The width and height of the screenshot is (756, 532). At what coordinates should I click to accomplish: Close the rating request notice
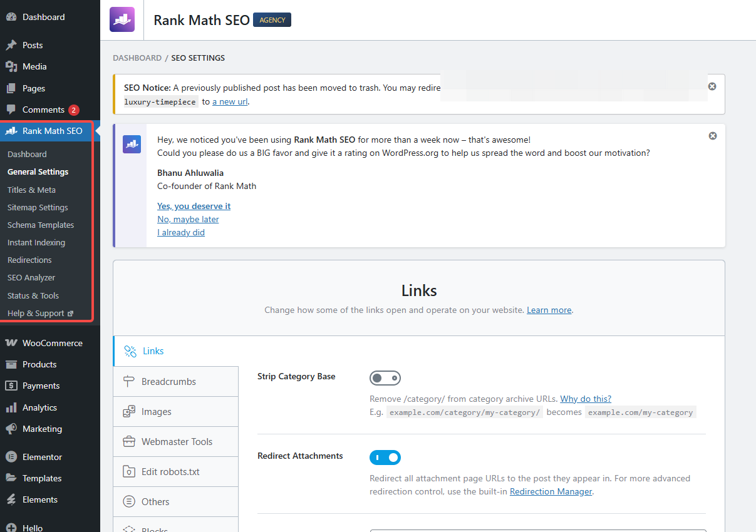[x=712, y=136]
